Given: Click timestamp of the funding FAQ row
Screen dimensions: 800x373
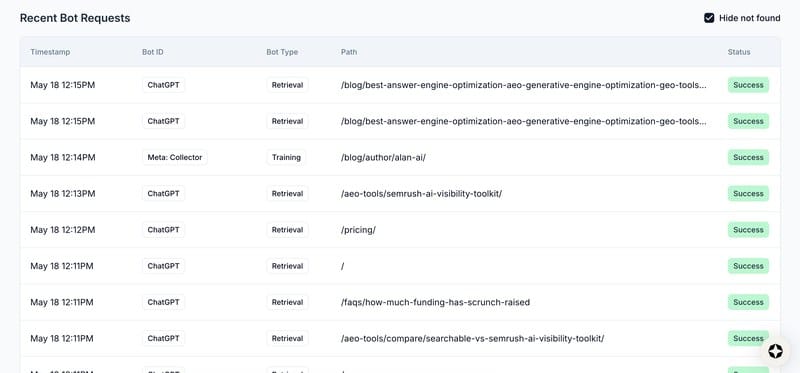Looking at the screenshot, I should (x=62, y=303).
